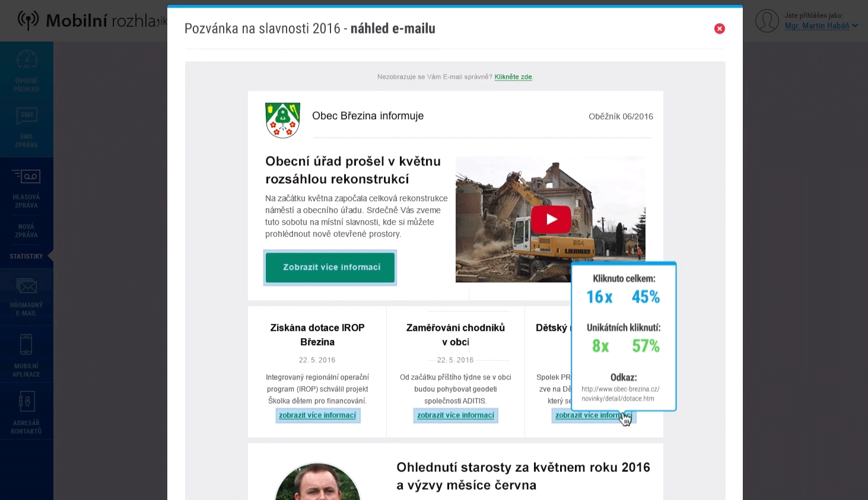
Task: Click the obec-brezina.cz link URL in tooltip
Action: pyautogui.click(x=620, y=394)
